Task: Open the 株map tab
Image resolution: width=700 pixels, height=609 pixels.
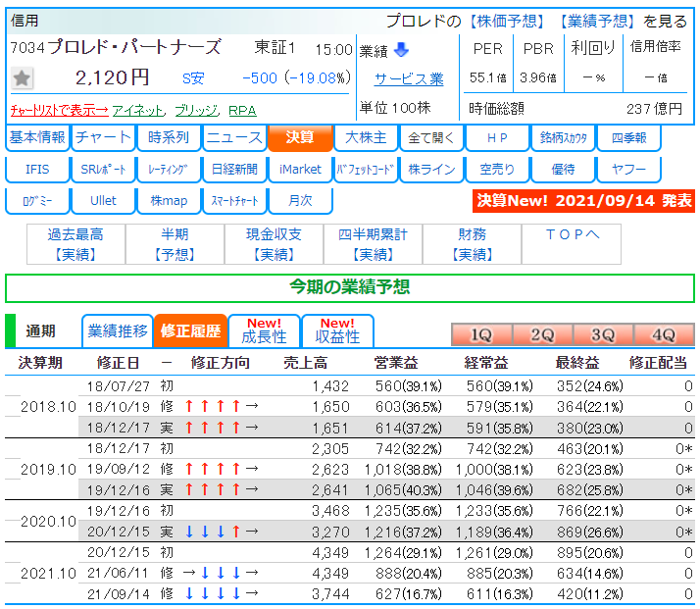Action: pos(169,201)
